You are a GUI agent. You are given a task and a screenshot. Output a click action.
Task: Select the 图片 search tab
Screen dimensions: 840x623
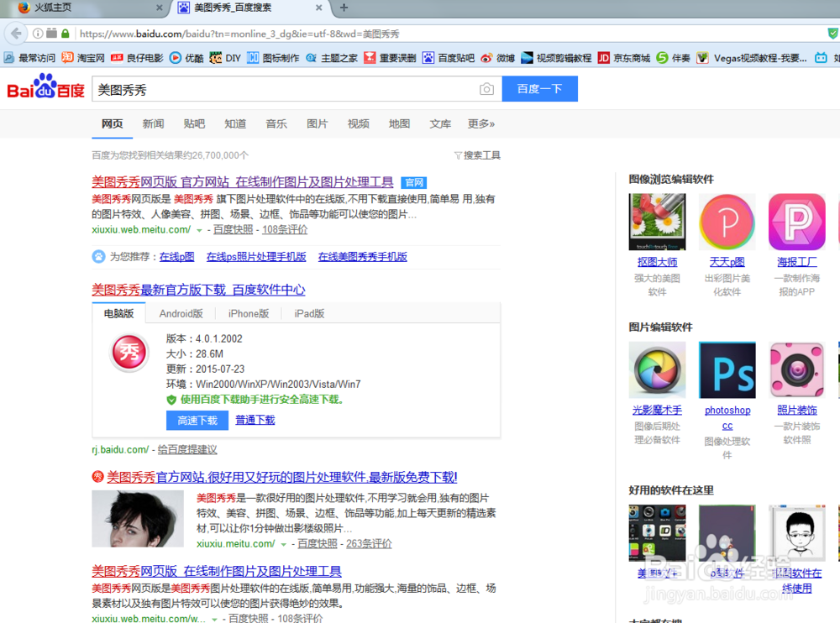click(x=318, y=123)
